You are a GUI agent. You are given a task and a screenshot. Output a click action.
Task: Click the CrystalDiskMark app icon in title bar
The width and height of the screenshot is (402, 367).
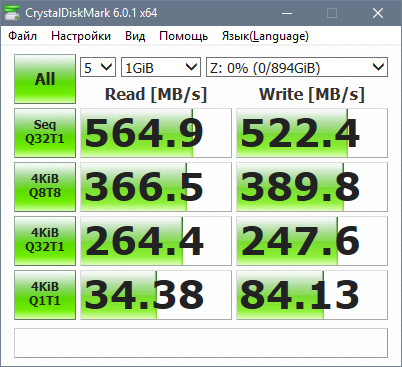click(11, 13)
